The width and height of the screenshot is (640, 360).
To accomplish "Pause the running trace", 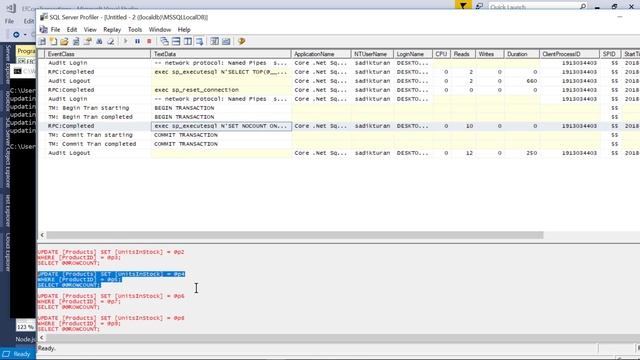I will [137, 41].
